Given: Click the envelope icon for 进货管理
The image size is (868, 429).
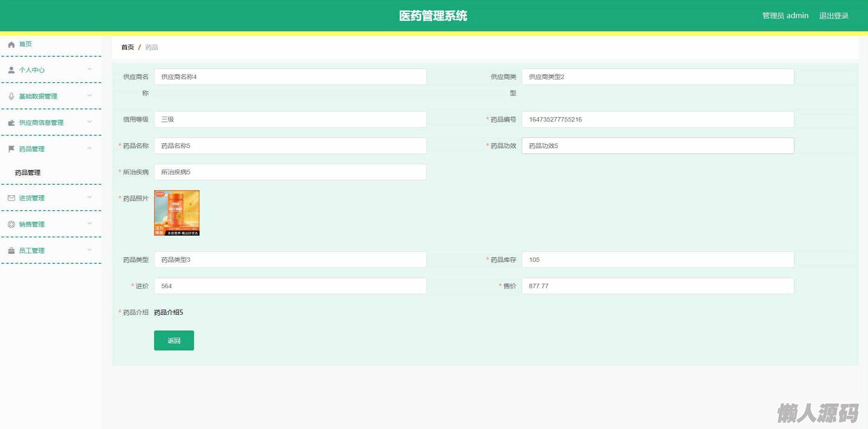Looking at the screenshot, I should pyautogui.click(x=11, y=198).
